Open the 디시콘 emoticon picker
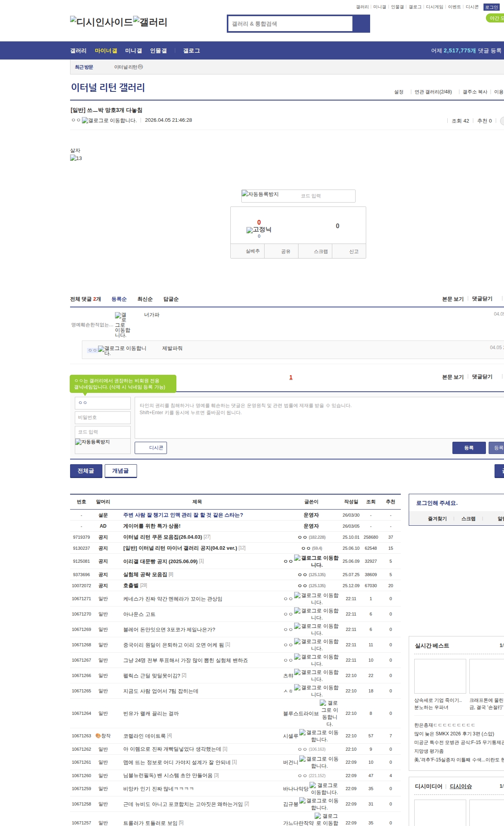 click(x=151, y=448)
